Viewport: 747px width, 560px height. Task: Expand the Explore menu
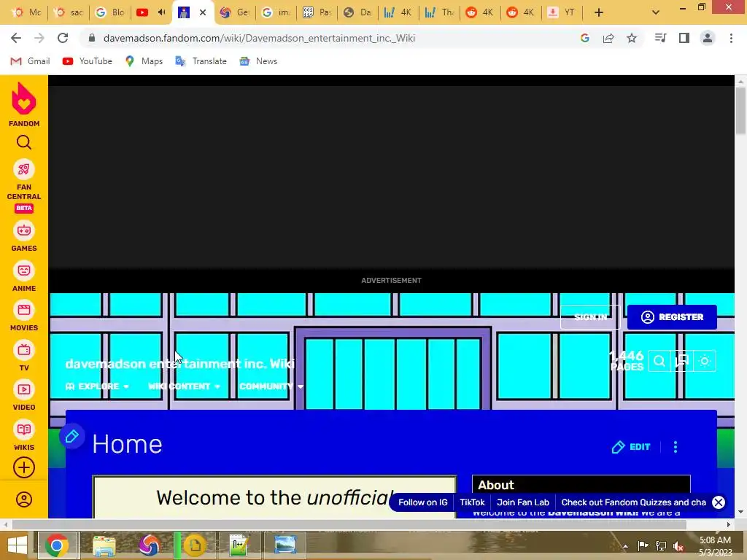click(97, 386)
